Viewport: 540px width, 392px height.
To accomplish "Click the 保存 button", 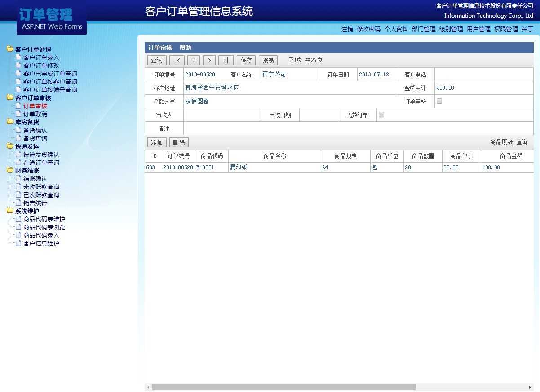I will point(246,60).
